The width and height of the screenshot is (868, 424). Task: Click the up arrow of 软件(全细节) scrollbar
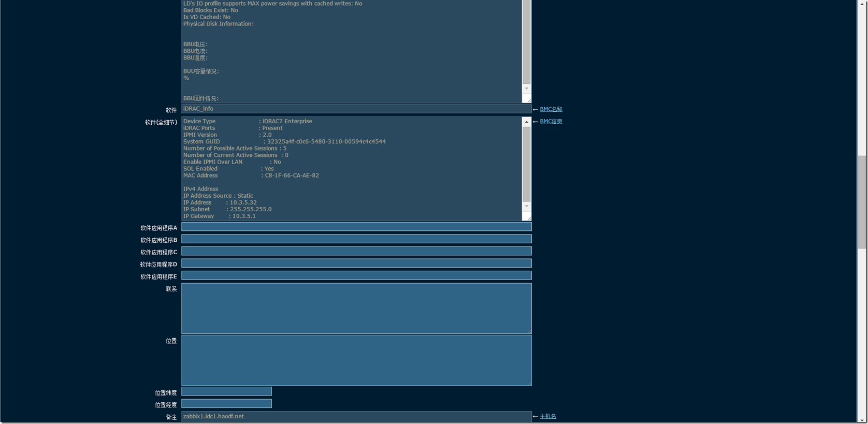coord(527,122)
